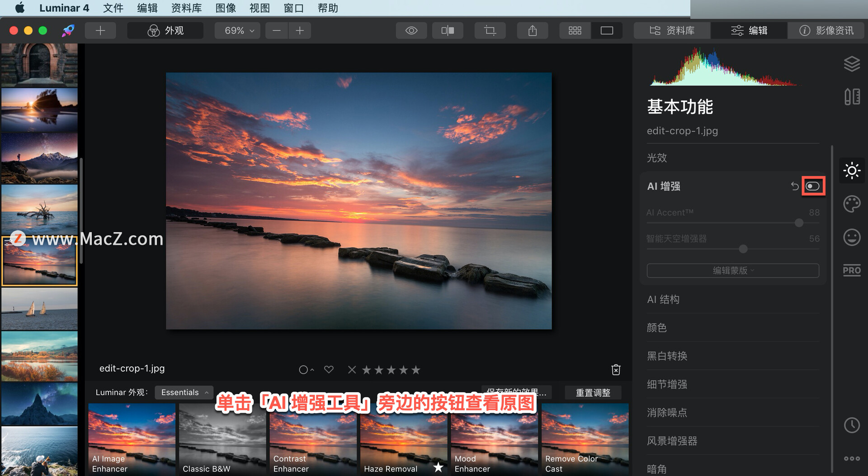Expand the 编辑蒙版 dropdown
This screenshot has width=868, height=476.
coord(733,271)
